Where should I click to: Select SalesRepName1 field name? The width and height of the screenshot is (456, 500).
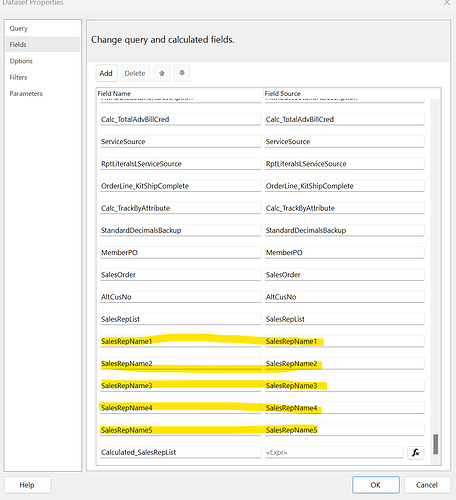[180, 341]
